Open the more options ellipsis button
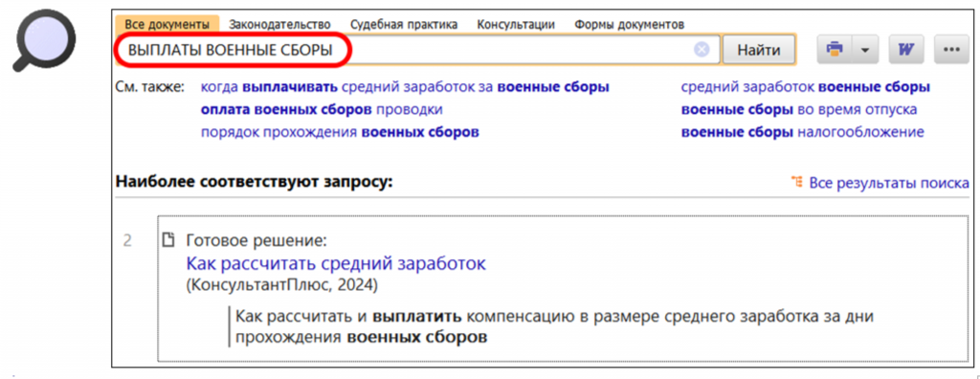The height and width of the screenshot is (379, 980). click(951, 50)
